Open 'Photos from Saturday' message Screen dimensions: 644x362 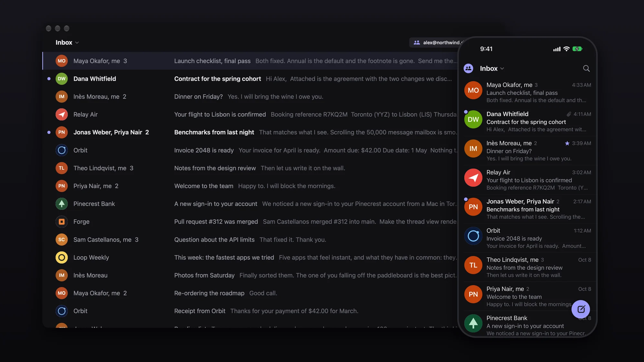(250, 275)
